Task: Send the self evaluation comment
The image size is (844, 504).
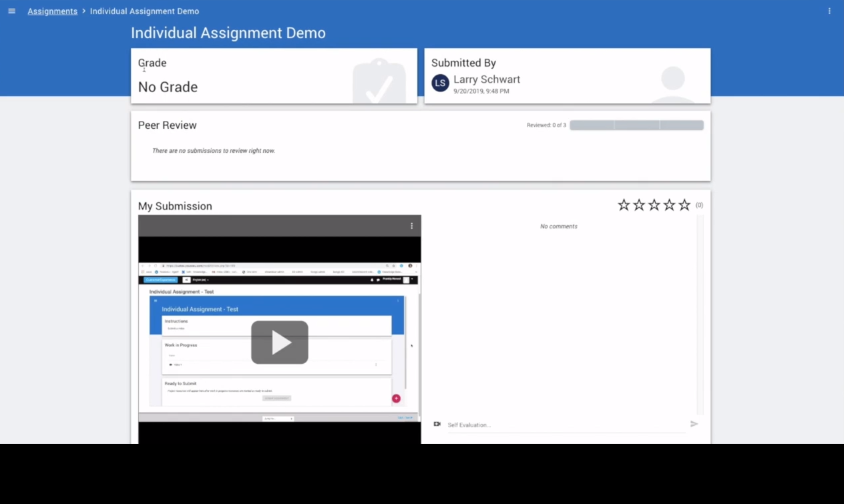Action: pos(694,424)
